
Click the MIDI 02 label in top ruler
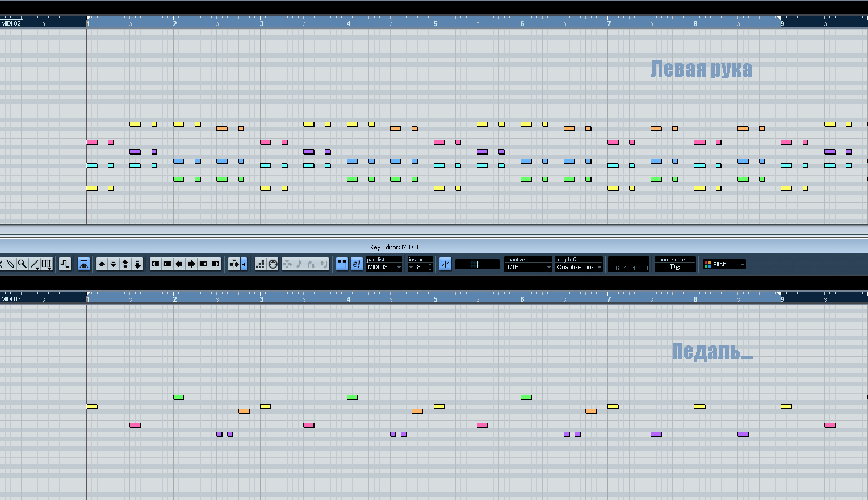point(11,23)
